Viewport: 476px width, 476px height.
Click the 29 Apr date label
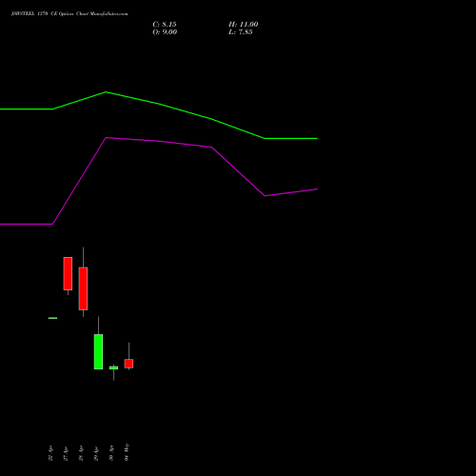point(96,453)
